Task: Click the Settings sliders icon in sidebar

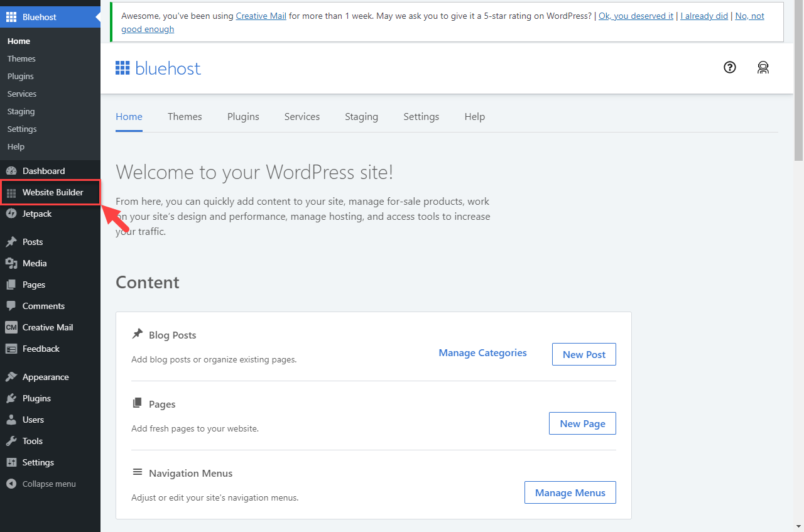Action: 11,462
